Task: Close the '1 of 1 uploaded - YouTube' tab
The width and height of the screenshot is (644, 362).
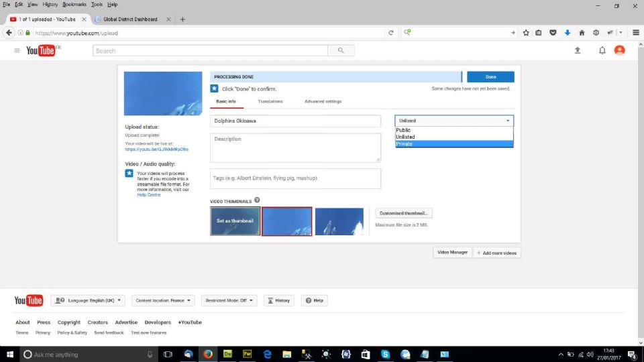Action: click(x=84, y=19)
